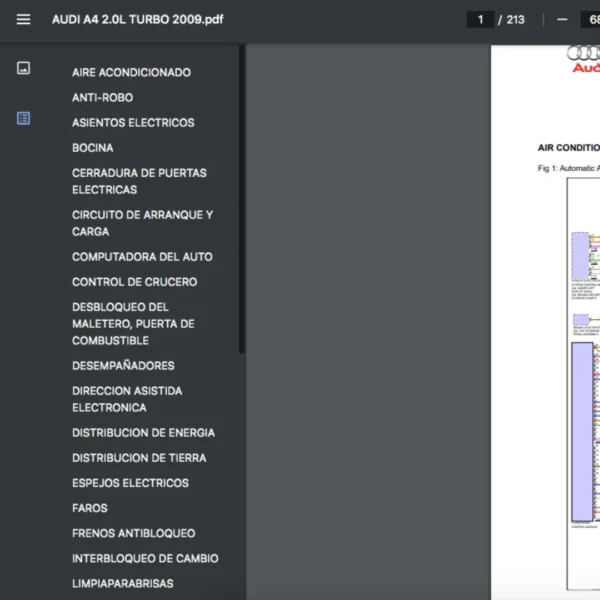Select DISTRIBUCION DE ENERGIA in the outline

(143, 433)
